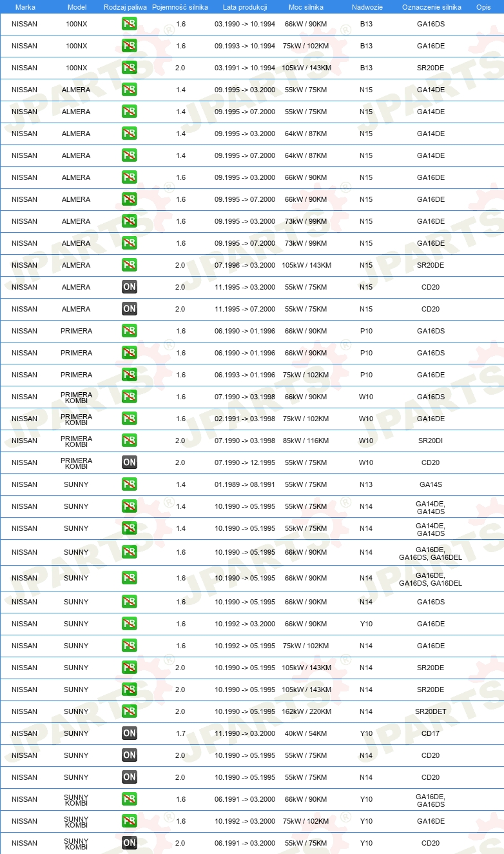Click the Pojemność silnika column header
Screen dimensions: 504x854
[x=180, y=7]
